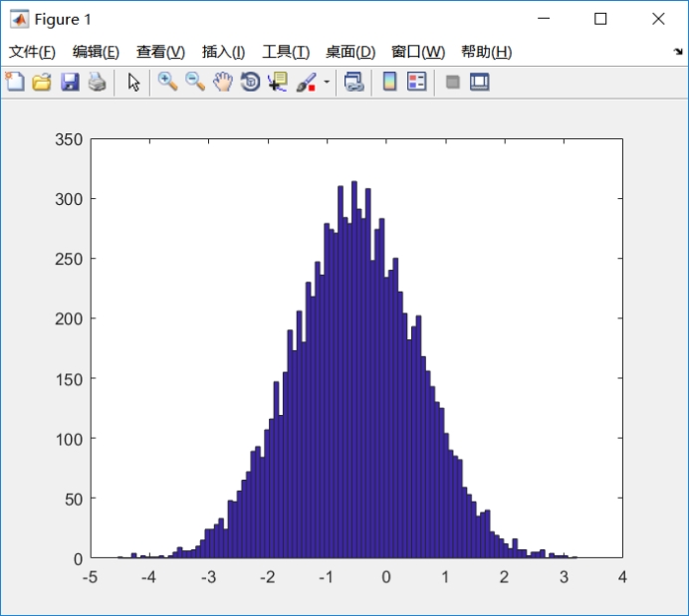This screenshot has width=689, height=616.
Task: Select the Pan hand tool
Action: 222,82
